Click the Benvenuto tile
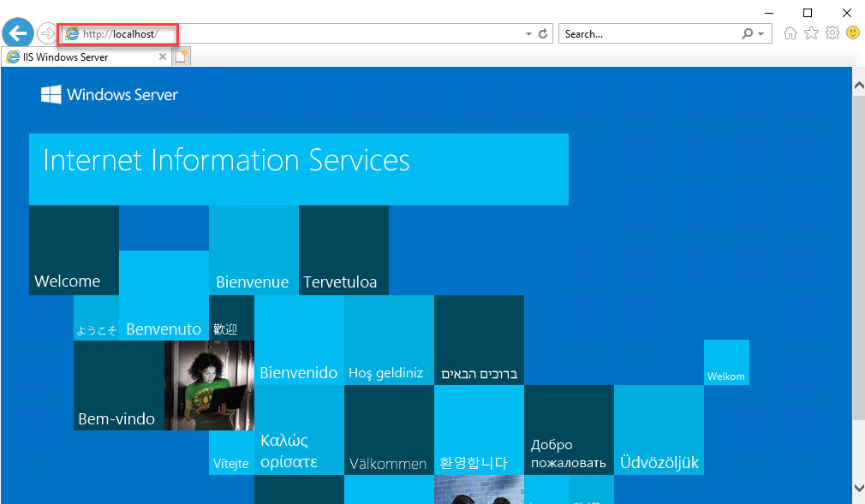The height and width of the screenshot is (504, 865). tap(164, 295)
